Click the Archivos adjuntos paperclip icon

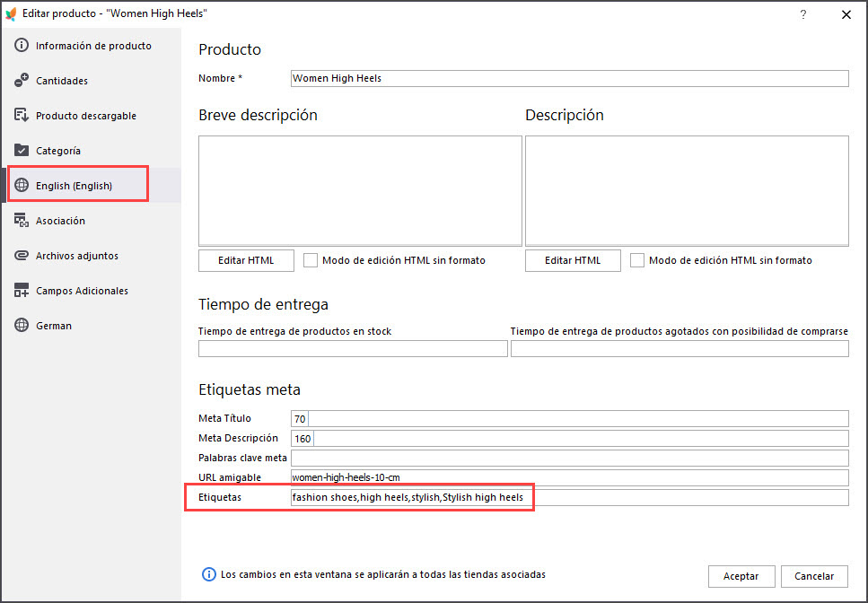(22, 256)
